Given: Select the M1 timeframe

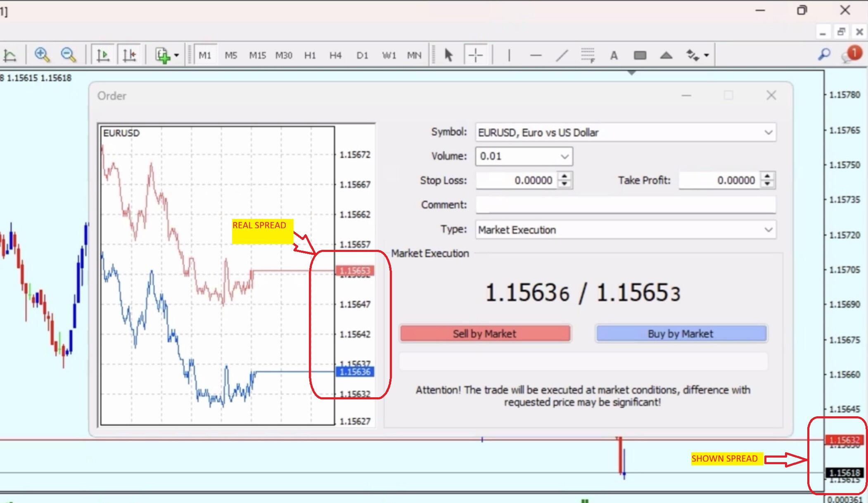Looking at the screenshot, I should pos(205,55).
